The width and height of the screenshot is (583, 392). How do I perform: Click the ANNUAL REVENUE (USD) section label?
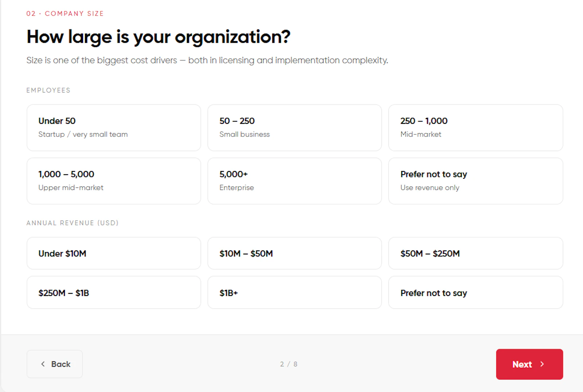point(73,223)
